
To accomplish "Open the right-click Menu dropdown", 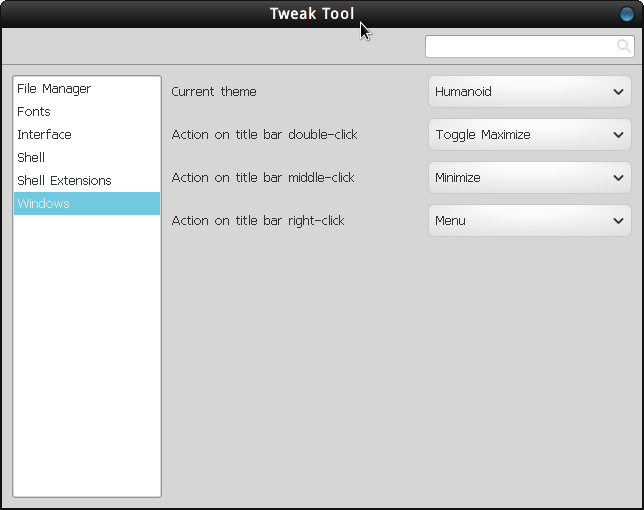I will (529, 221).
